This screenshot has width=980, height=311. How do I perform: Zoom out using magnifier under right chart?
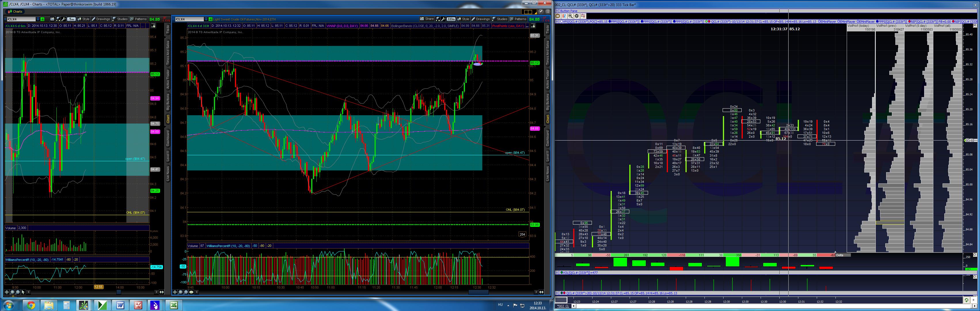pyautogui.click(x=186, y=292)
